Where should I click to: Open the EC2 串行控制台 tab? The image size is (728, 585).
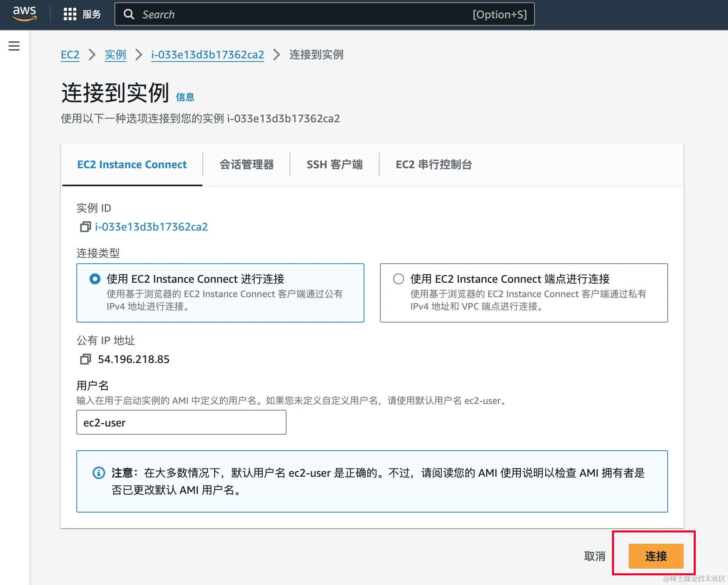(434, 164)
